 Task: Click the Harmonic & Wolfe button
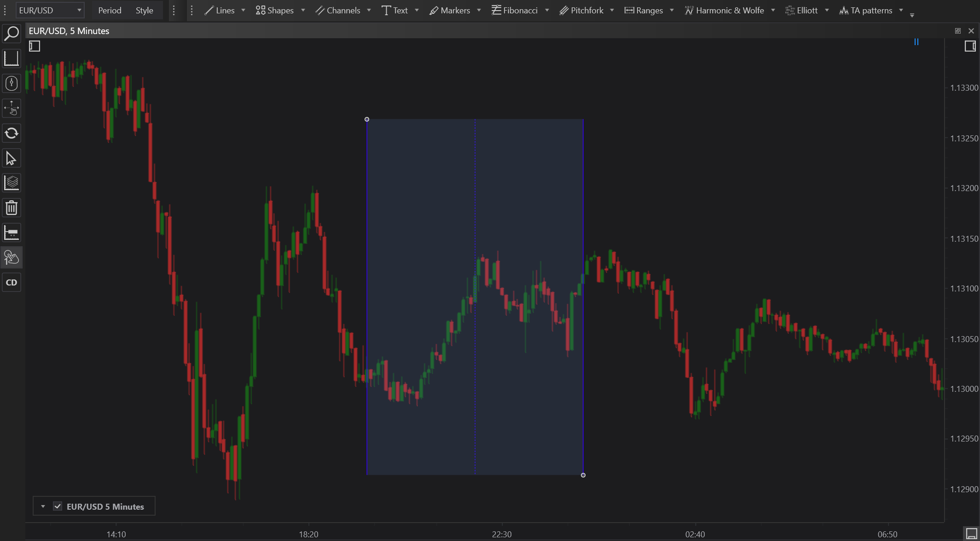[725, 10]
